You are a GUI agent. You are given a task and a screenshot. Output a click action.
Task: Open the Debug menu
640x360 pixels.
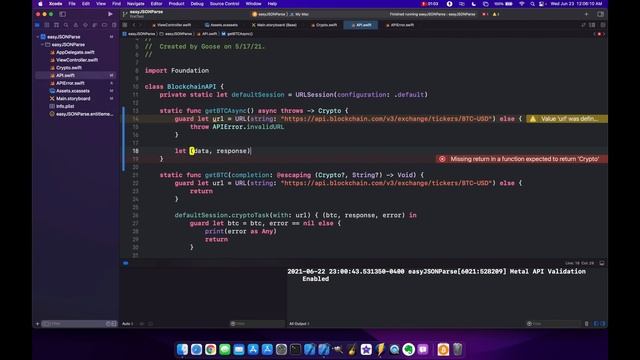(197, 4)
